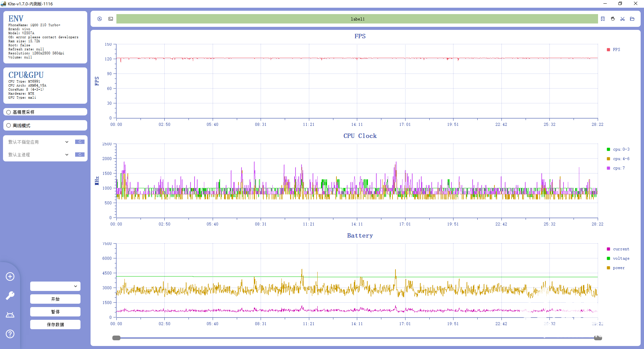
Task: Click the ENV panel heading
Action: pyautogui.click(x=16, y=18)
